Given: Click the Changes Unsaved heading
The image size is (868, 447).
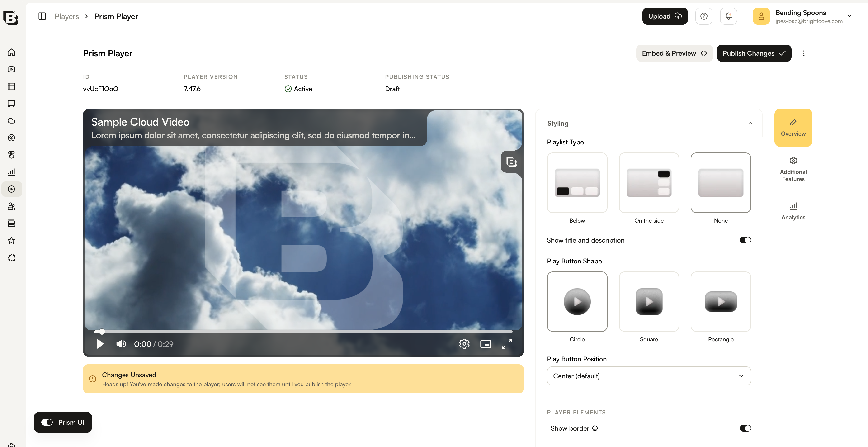Looking at the screenshot, I should (129, 375).
